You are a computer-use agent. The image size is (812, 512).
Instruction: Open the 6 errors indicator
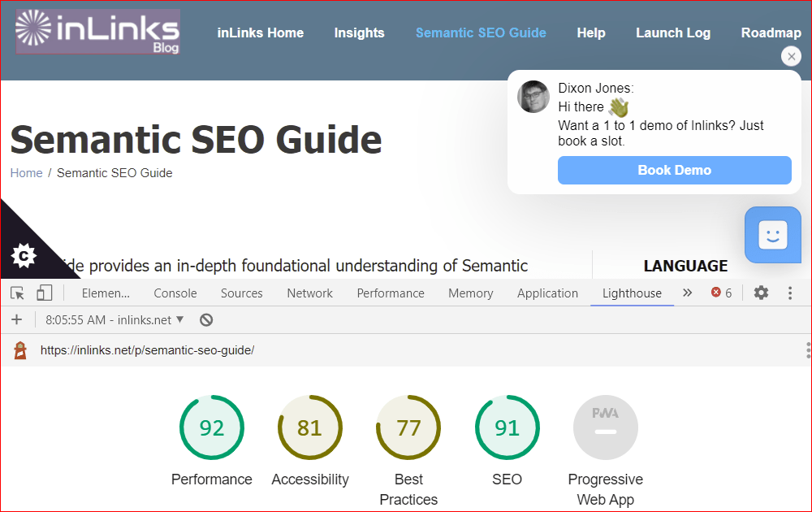click(721, 293)
